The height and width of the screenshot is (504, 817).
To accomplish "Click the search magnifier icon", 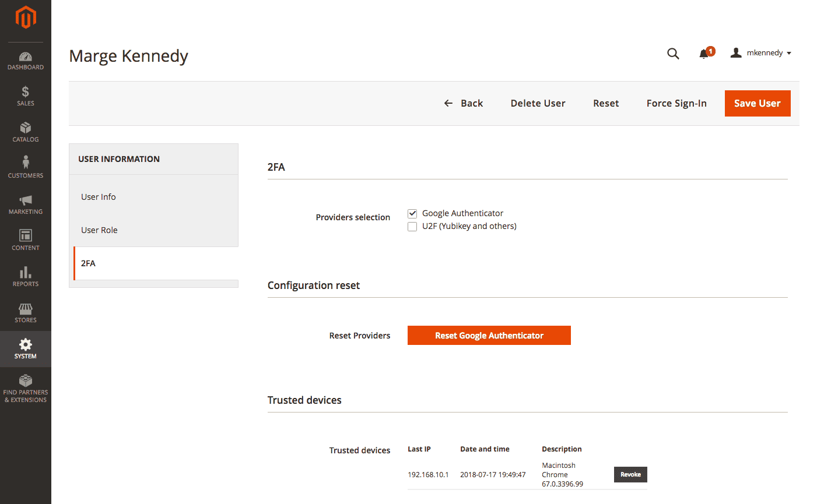I will point(673,54).
